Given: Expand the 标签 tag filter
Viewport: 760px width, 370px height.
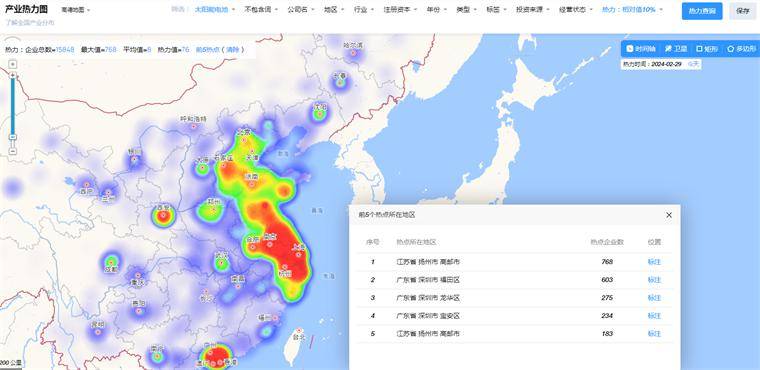Looking at the screenshot, I should (496, 10).
